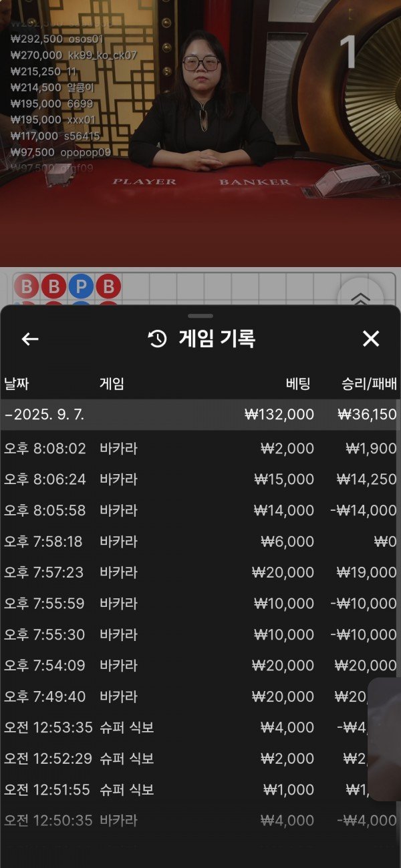Open the 오후 8:05:58 바카라 record

(200, 511)
